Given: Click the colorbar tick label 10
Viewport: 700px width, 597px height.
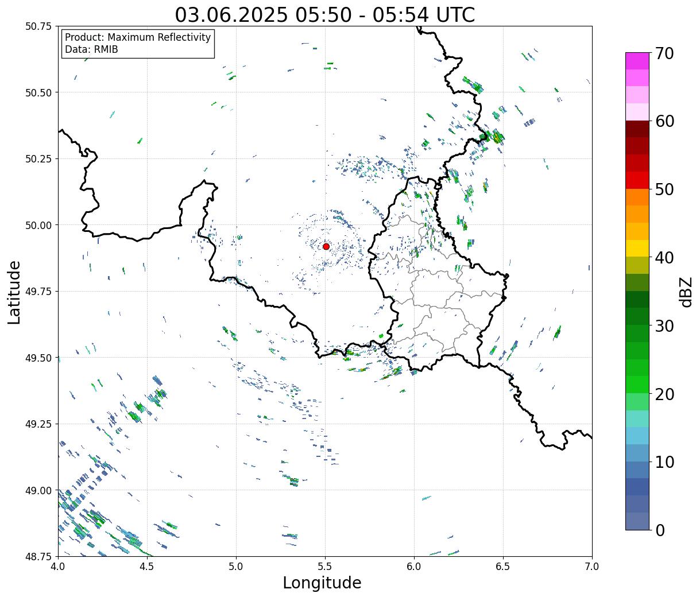Looking at the screenshot, I should pyautogui.click(x=664, y=462).
